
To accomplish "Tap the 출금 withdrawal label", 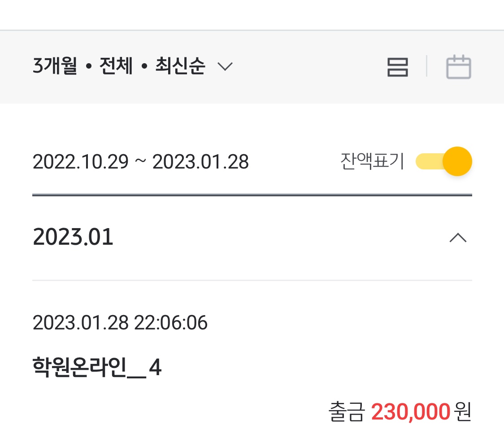I will tap(347, 412).
